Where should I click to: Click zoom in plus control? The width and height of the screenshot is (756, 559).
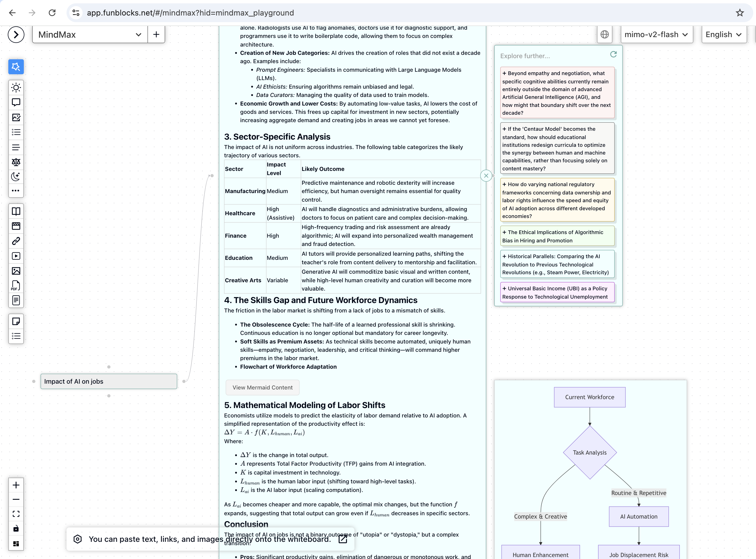pos(16,485)
